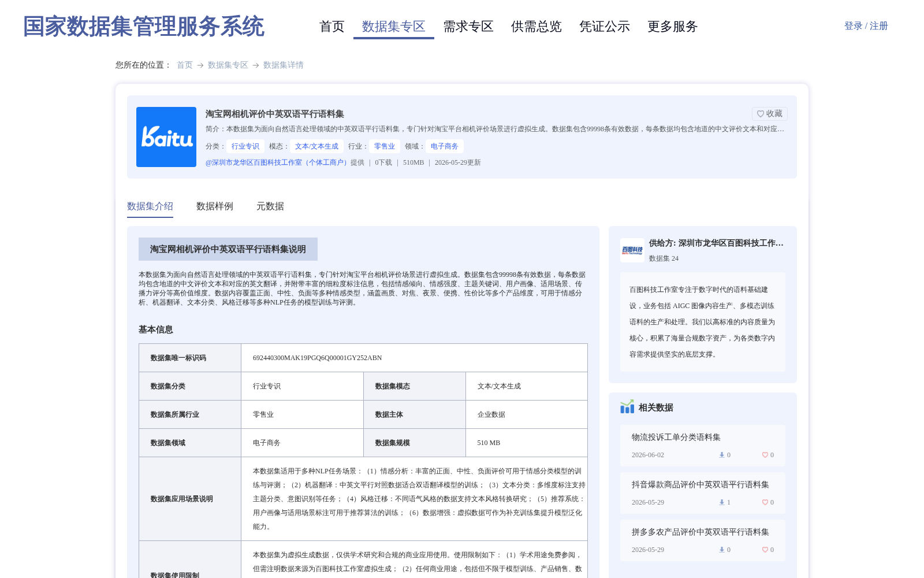The height and width of the screenshot is (578, 924).
Task: Click the 相关数据 chart icon
Action: click(627, 407)
